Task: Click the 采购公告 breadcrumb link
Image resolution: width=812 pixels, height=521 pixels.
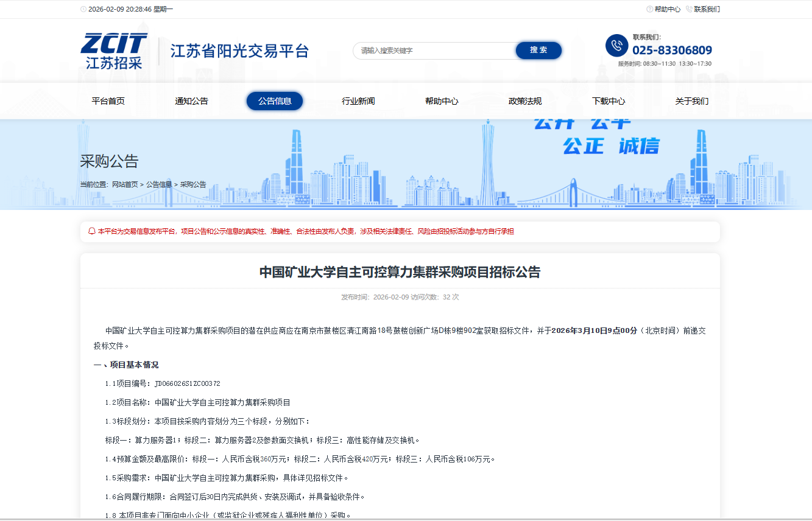Action: tap(193, 184)
